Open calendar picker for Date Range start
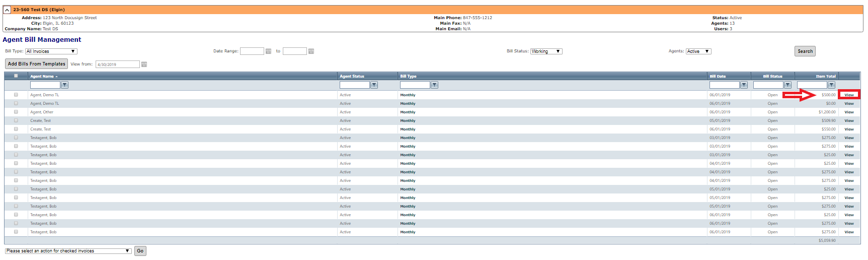The width and height of the screenshot is (868, 260). click(268, 51)
